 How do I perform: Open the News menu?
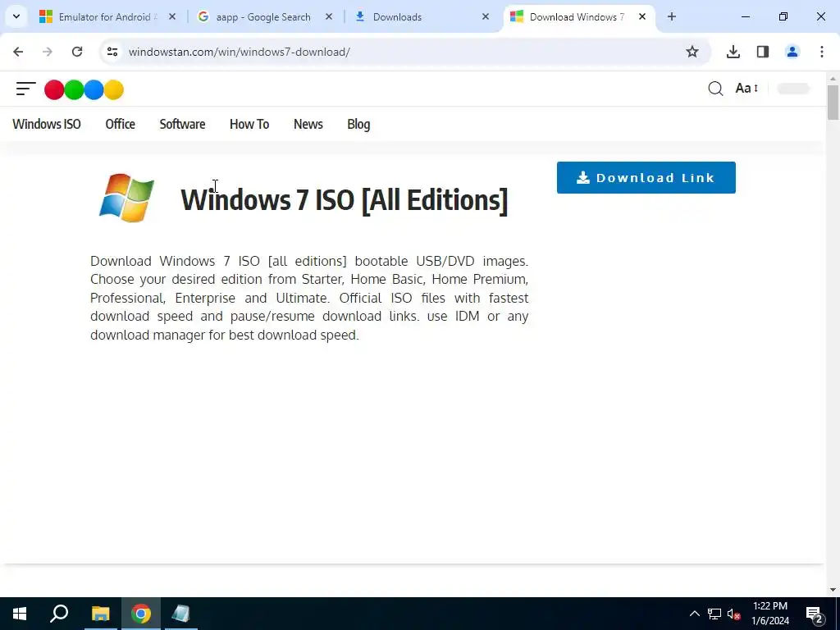308,125
